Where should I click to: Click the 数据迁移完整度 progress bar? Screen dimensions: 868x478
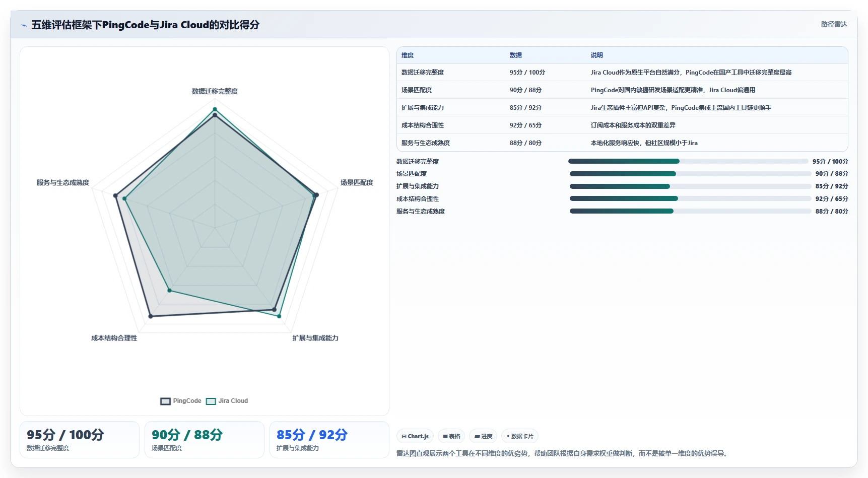tap(688, 161)
